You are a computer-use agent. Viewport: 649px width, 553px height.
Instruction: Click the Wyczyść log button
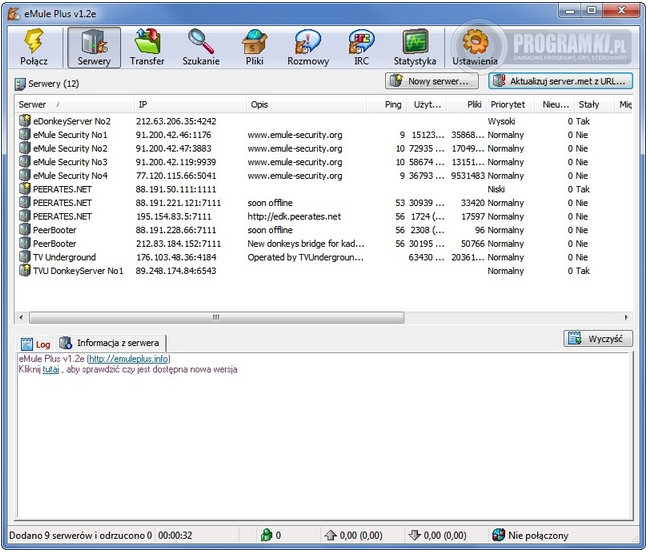[x=598, y=339]
